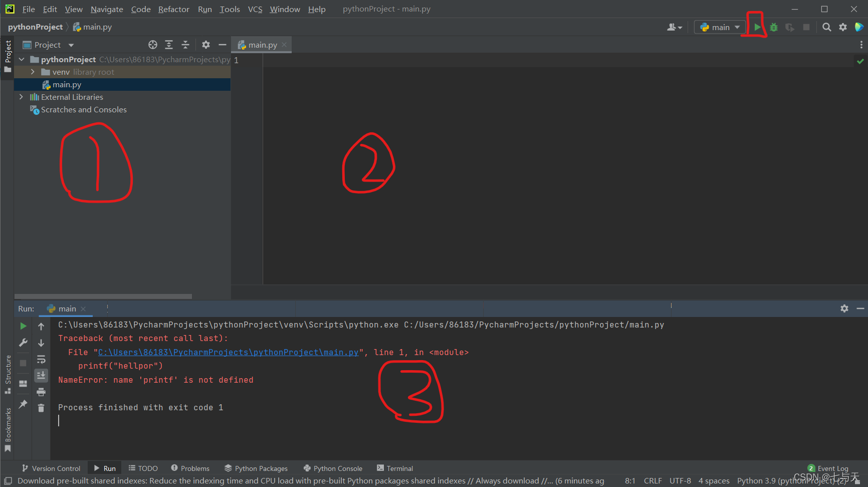Collapse all in Project panel
This screenshot has height=487, width=868.
click(185, 45)
